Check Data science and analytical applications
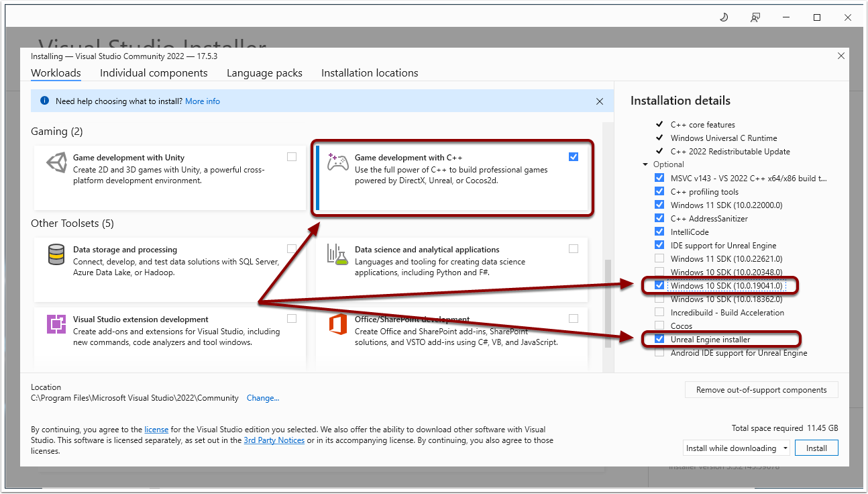868x494 pixels. (x=573, y=248)
